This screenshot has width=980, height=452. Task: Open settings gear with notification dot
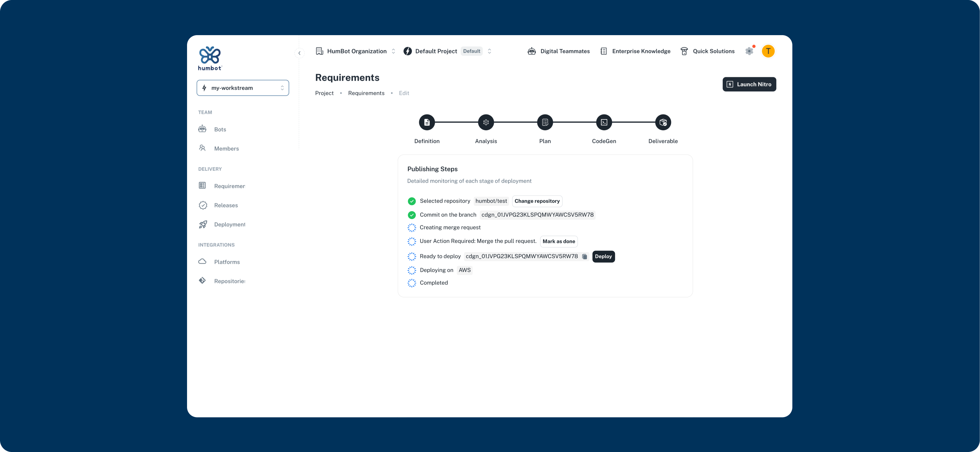coord(749,51)
